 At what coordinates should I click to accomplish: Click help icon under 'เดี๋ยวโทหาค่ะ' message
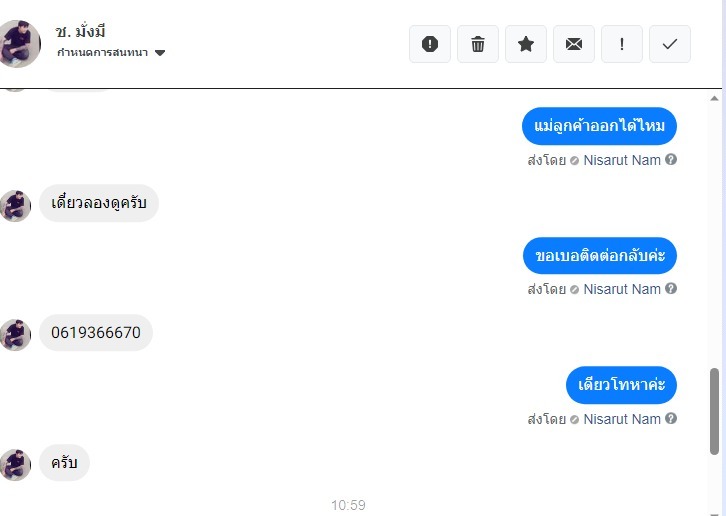point(671,418)
